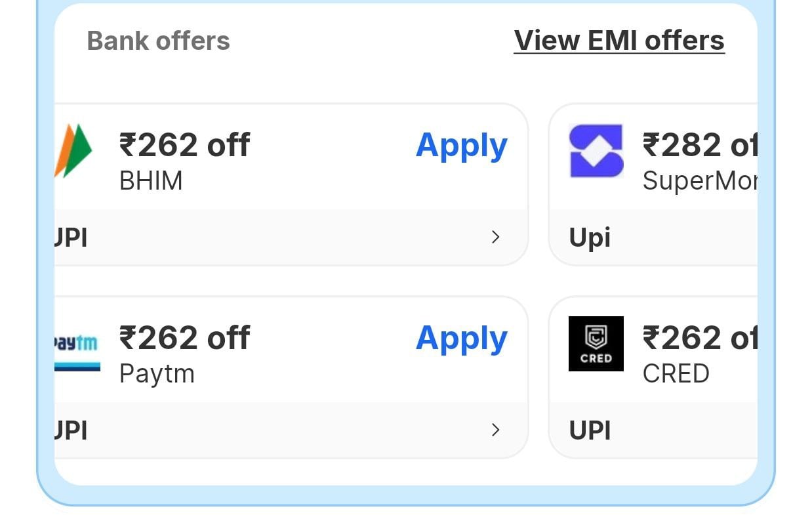812x517 pixels.
Task: Click the BHIM logo icon
Action: point(73,151)
